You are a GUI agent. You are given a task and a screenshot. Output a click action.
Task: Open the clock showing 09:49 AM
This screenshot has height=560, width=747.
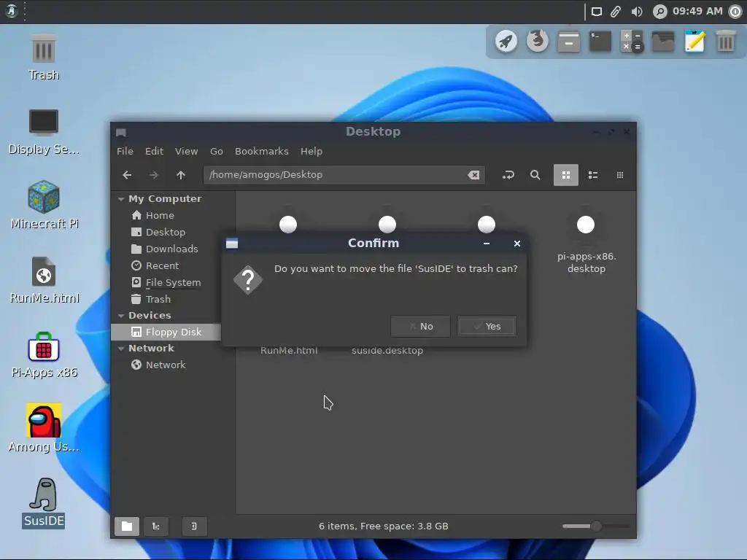[697, 11]
